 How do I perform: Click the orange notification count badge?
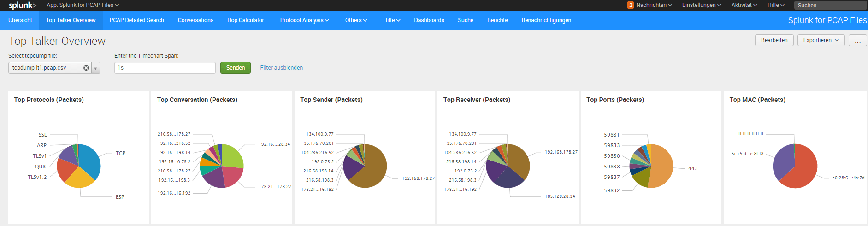[x=630, y=5]
